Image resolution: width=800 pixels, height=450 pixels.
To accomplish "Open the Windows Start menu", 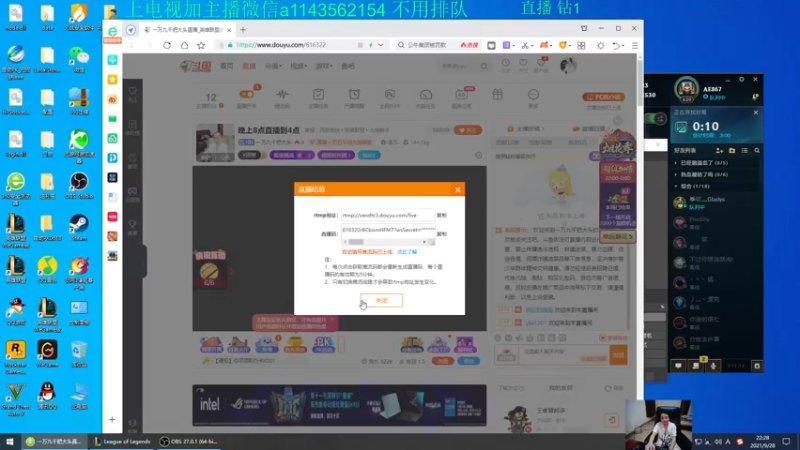I will pos(10,441).
